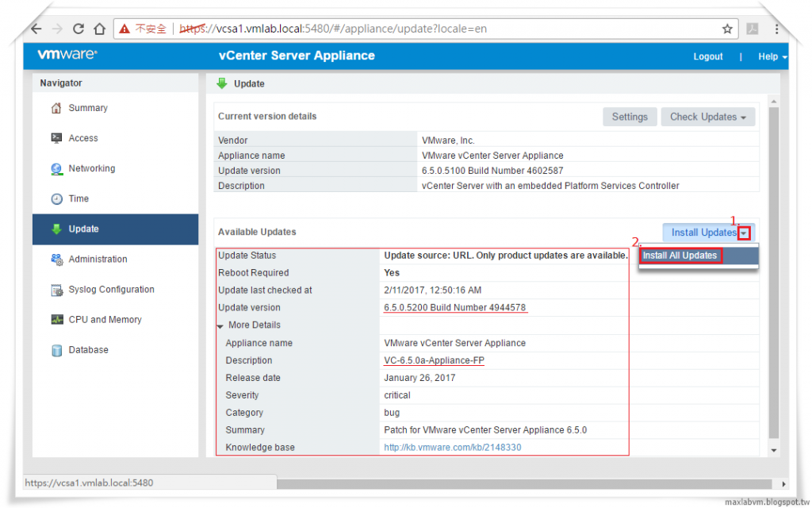This screenshot has width=812, height=508.
Task: Open the Summary navigator item
Action: 115,108
